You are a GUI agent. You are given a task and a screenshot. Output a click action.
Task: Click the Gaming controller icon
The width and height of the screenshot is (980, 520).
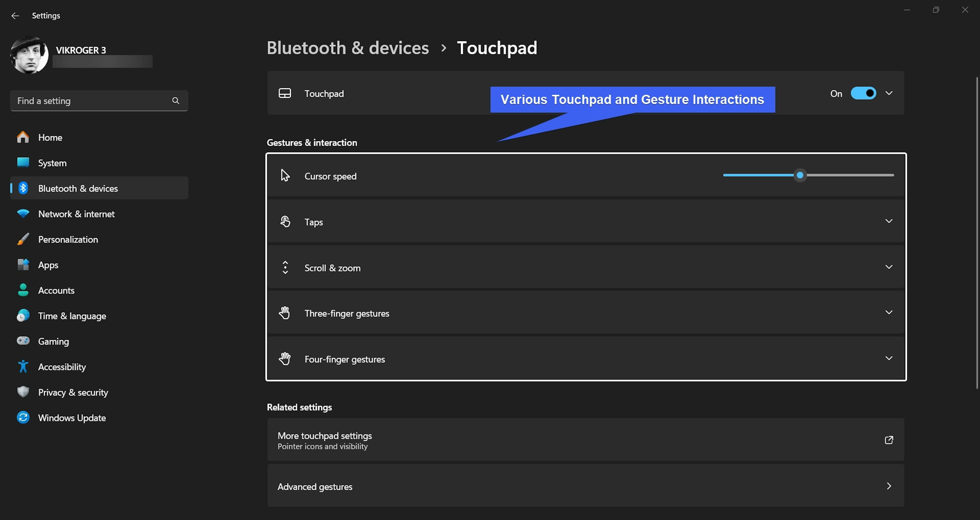pyautogui.click(x=23, y=341)
